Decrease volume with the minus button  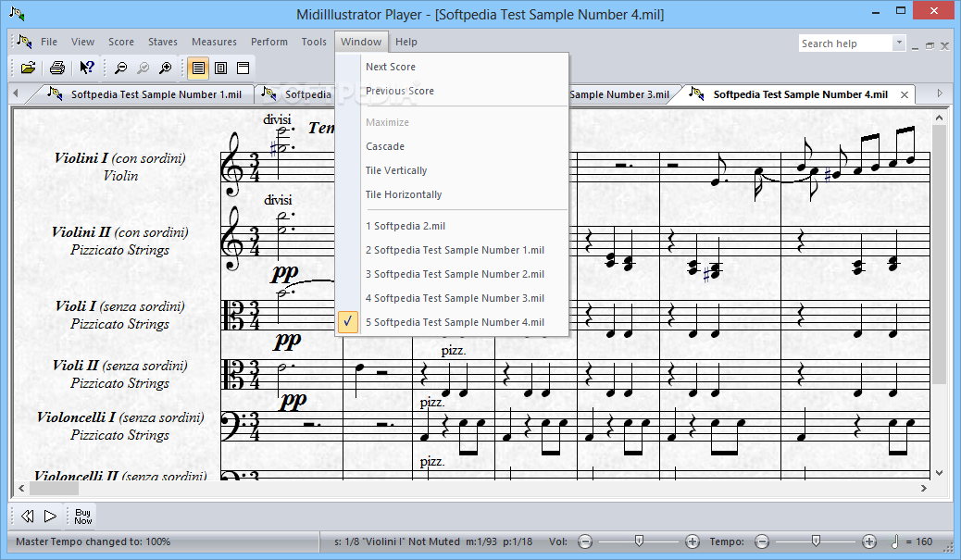(x=585, y=541)
